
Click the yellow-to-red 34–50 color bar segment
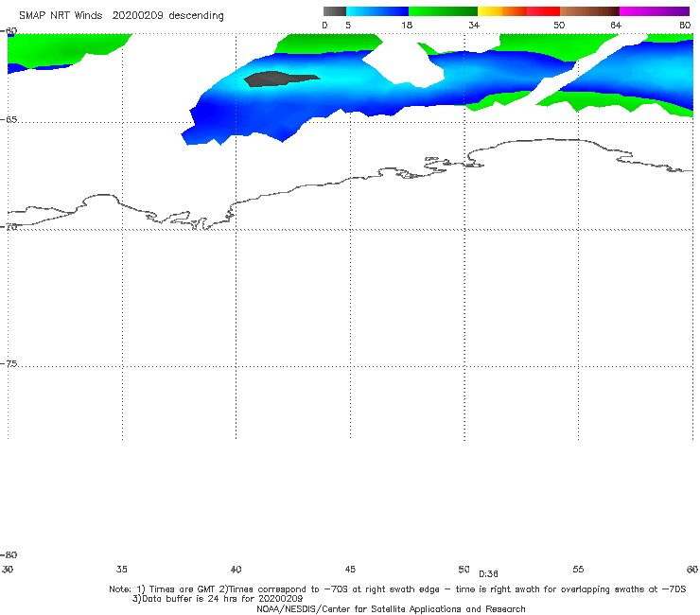pyautogui.click(x=518, y=11)
